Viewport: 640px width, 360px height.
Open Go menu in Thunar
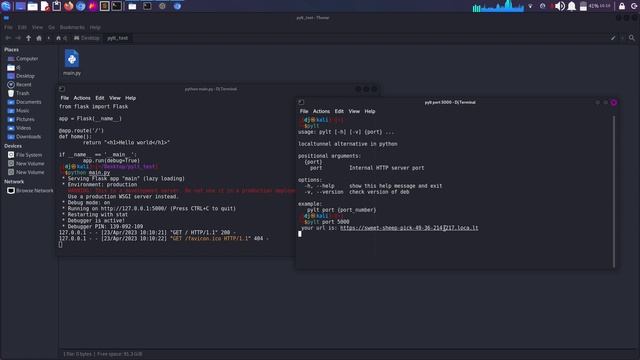tap(51, 27)
